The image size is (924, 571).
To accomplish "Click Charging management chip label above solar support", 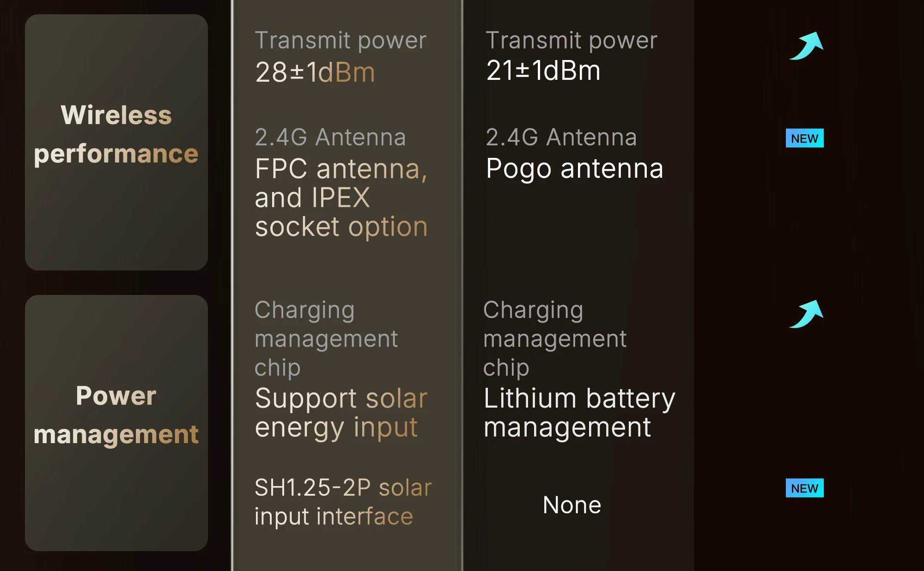I will click(x=326, y=338).
